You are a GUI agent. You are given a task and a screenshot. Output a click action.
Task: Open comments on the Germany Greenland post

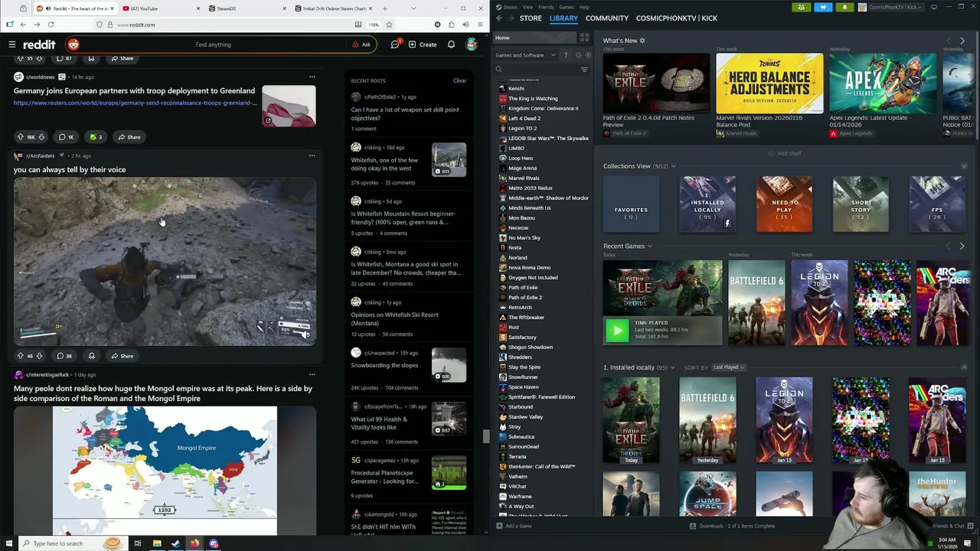click(x=66, y=137)
